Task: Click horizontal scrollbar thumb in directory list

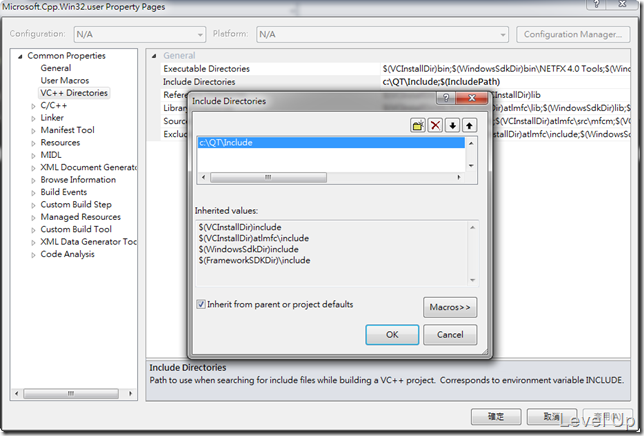Action: (x=268, y=177)
